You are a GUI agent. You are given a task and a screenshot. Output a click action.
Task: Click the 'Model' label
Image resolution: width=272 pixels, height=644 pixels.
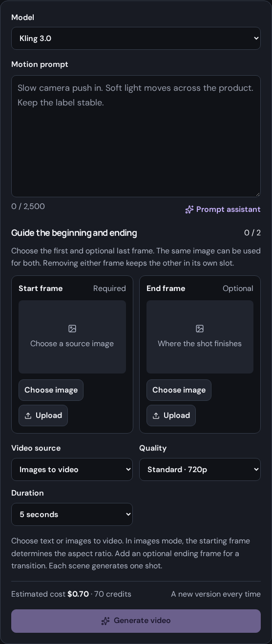[x=23, y=18]
